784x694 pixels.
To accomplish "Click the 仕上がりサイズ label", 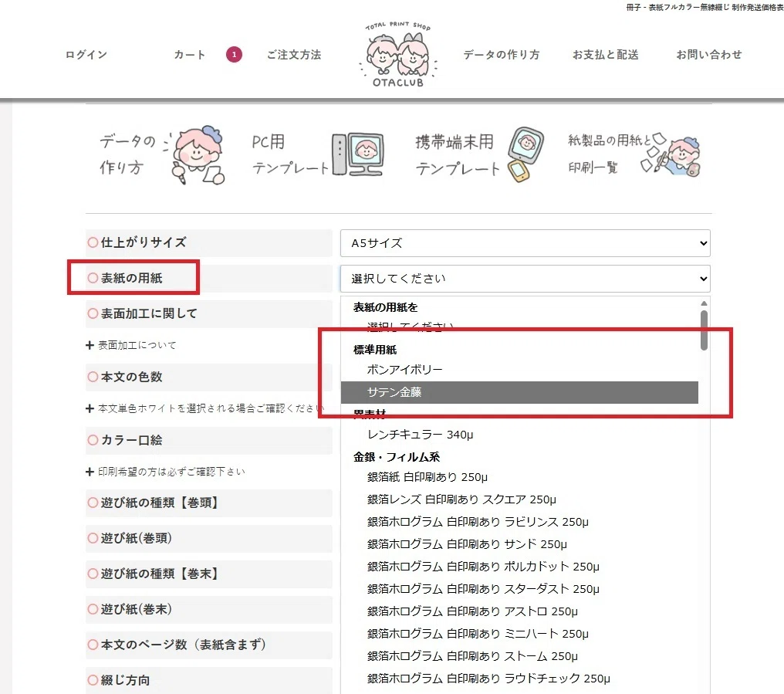I will click(144, 242).
